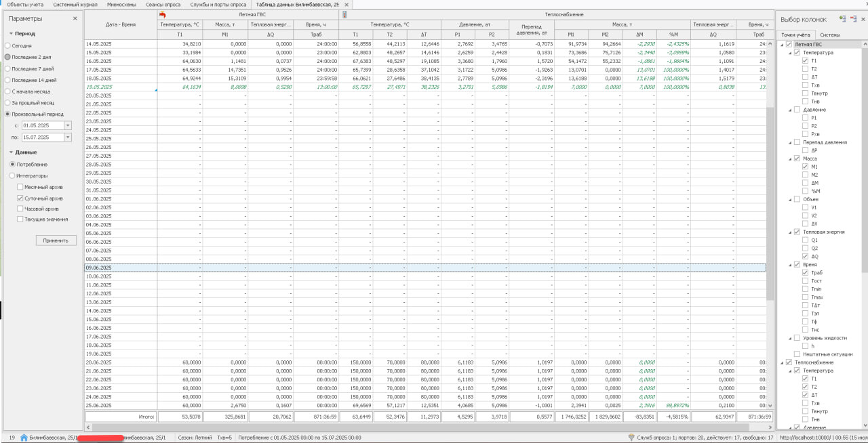Collapse the Период section
Image resolution: width=868 pixels, height=443 pixels.
12,33
